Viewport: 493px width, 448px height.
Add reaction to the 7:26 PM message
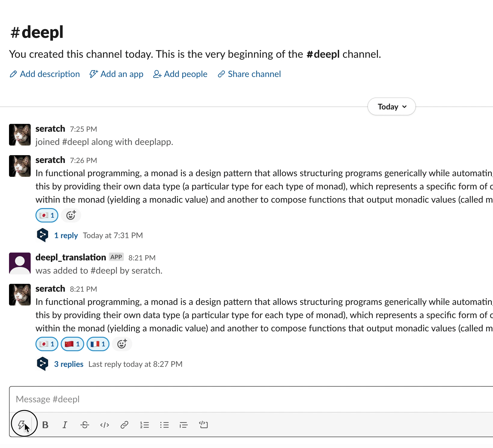[71, 215]
